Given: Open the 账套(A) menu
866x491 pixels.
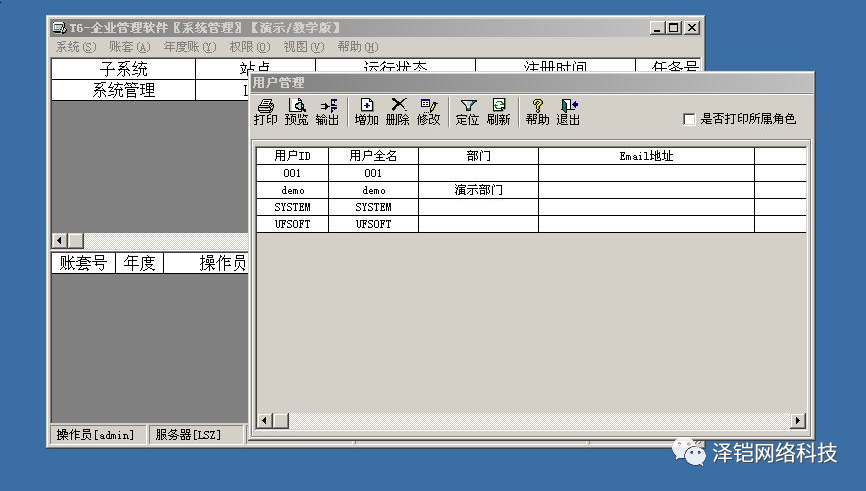Looking at the screenshot, I should [x=129, y=47].
